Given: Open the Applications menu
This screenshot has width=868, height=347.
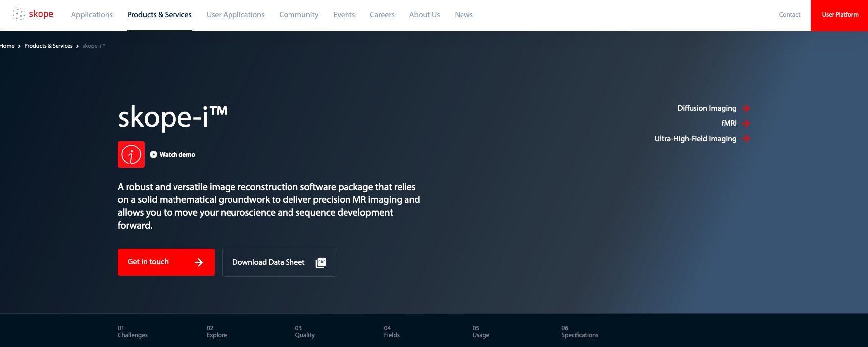Looking at the screenshot, I should (x=92, y=15).
